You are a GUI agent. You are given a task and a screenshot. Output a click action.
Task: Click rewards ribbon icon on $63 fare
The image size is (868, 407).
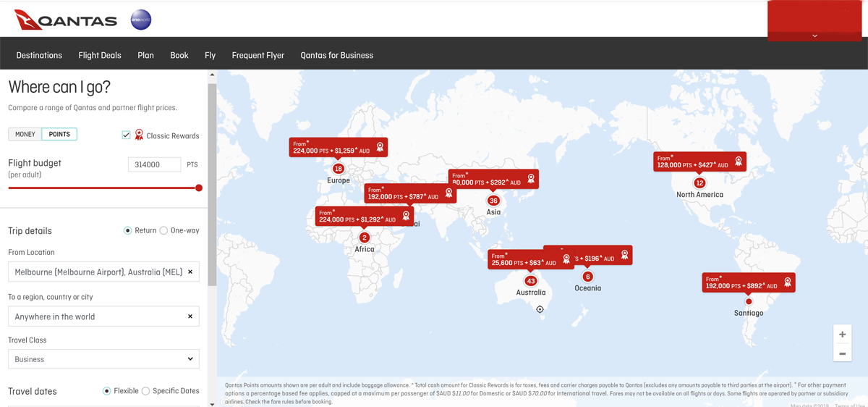pyautogui.click(x=566, y=259)
